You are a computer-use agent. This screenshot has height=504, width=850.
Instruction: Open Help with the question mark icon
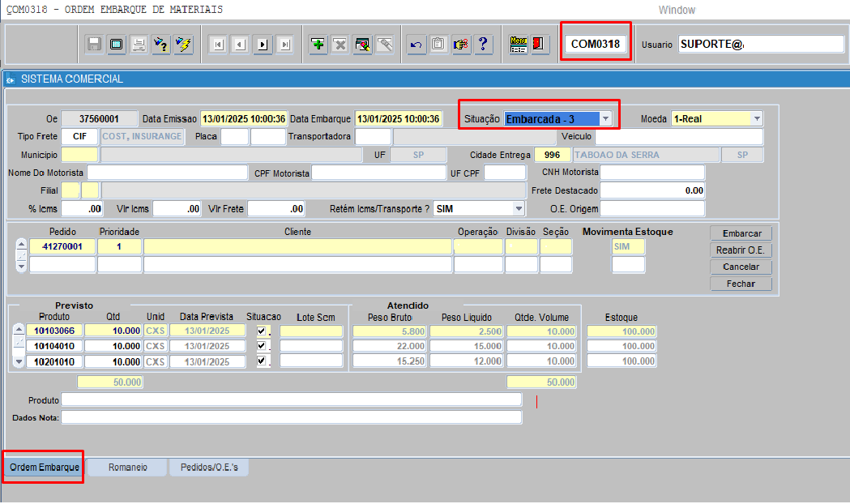pos(483,45)
